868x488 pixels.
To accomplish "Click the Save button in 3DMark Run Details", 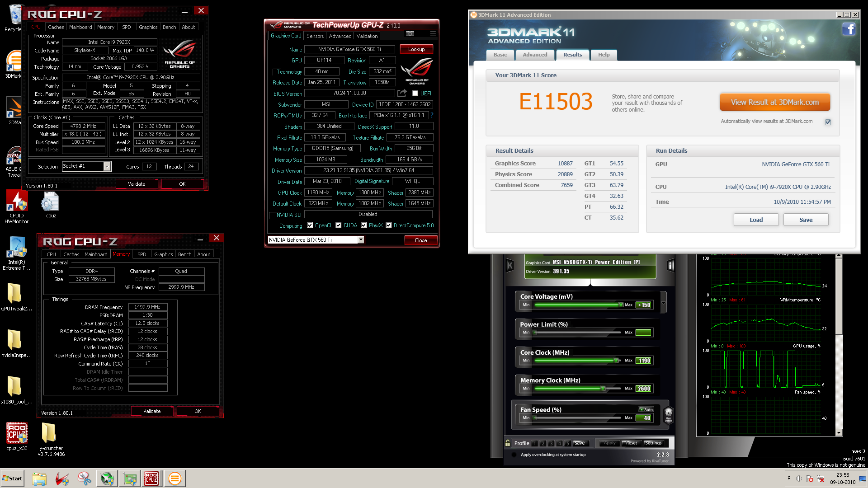I will tap(806, 220).
